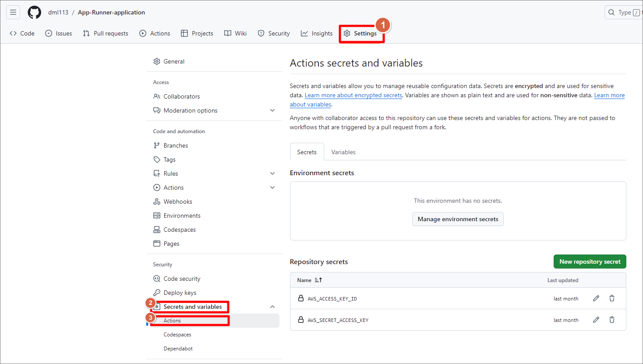Screen dimensions: 643x364
Task: Delete the AWS_SECRET_ACCESS_KEY trash icon
Action: point(612,320)
